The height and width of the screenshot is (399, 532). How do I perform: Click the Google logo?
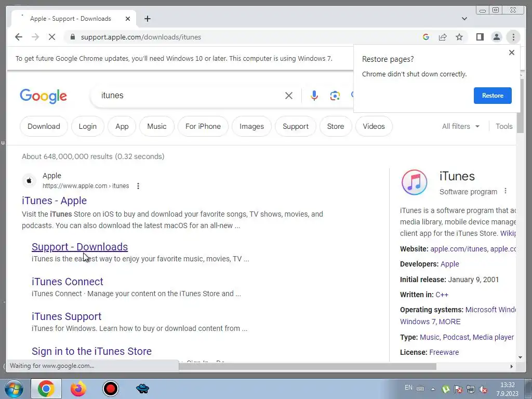pyautogui.click(x=44, y=96)
